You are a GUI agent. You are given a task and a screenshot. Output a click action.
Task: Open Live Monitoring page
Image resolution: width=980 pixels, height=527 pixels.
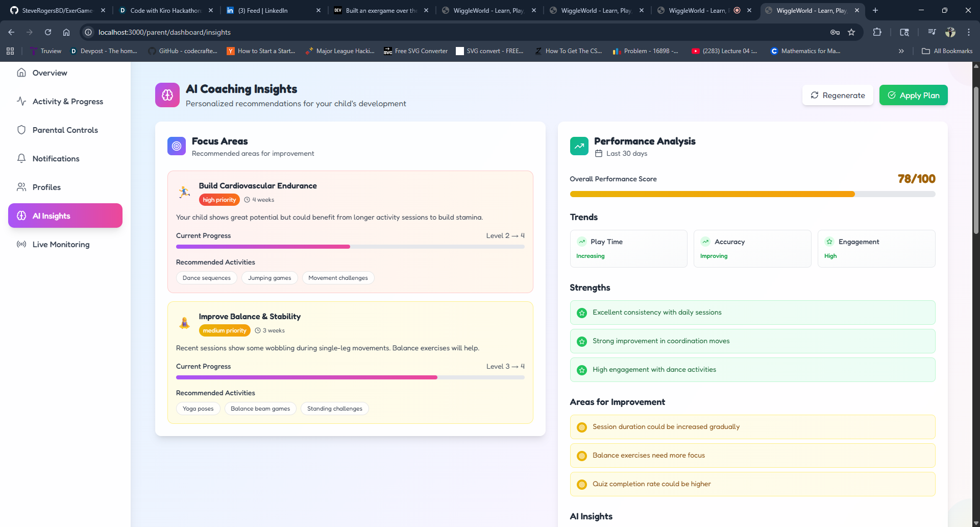click(65, 244)
